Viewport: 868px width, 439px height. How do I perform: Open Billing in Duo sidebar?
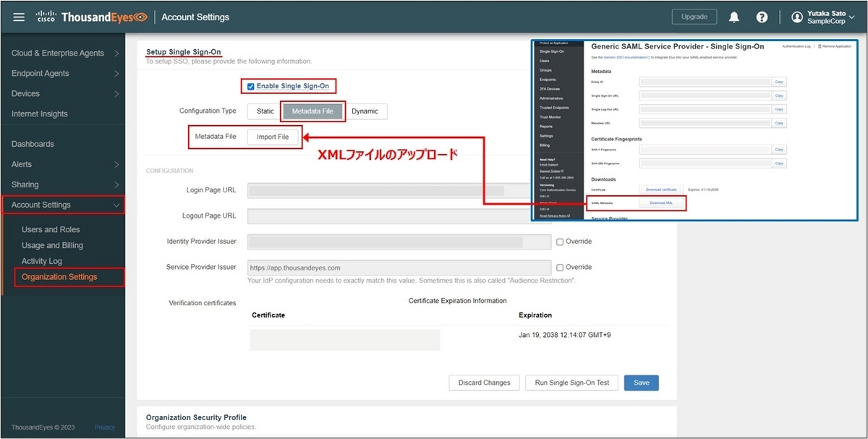(545, 145)
